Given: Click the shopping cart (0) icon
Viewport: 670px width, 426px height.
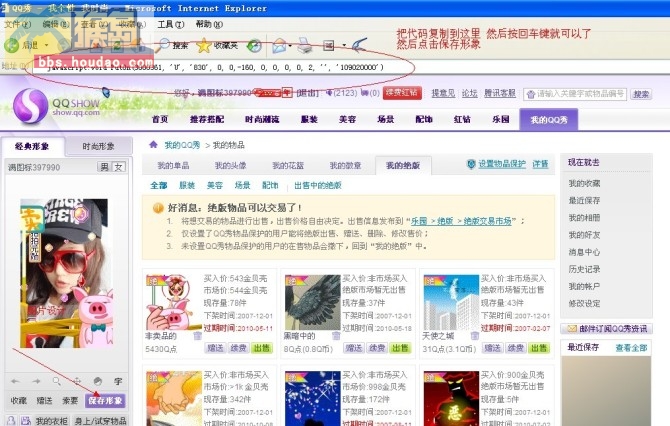Looking at the screenshot, I should (x=364, y=92).
